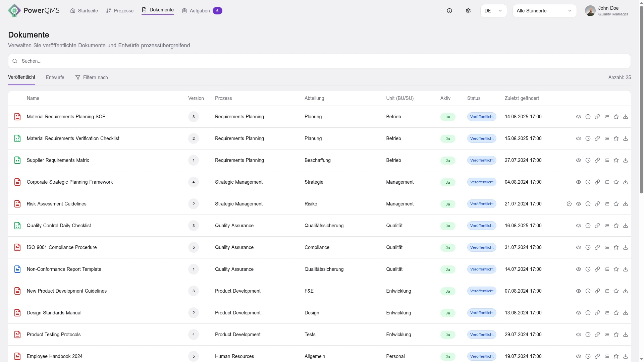Click the info icon in the header

pyautogui.click(x=449, y=11)
